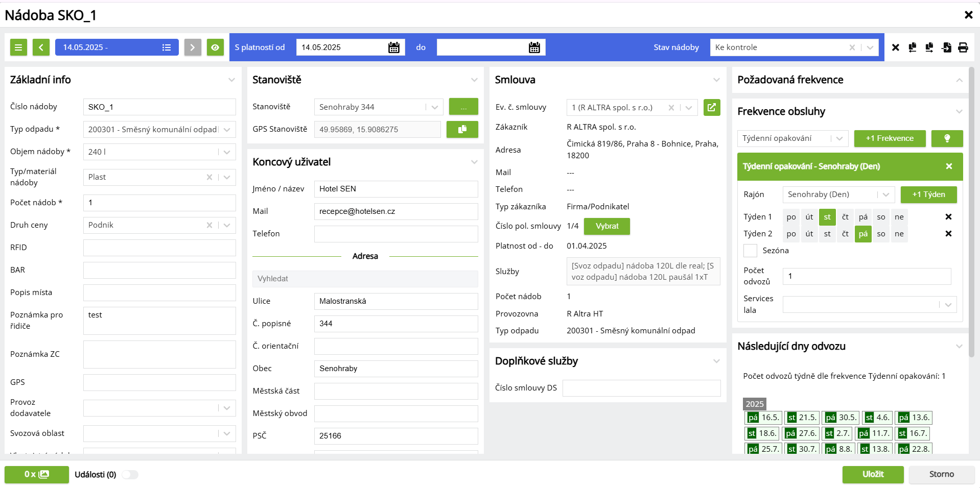980x488 pixels.
Task: Click copy with left arrow icon
Action: (x=913, y=47)
